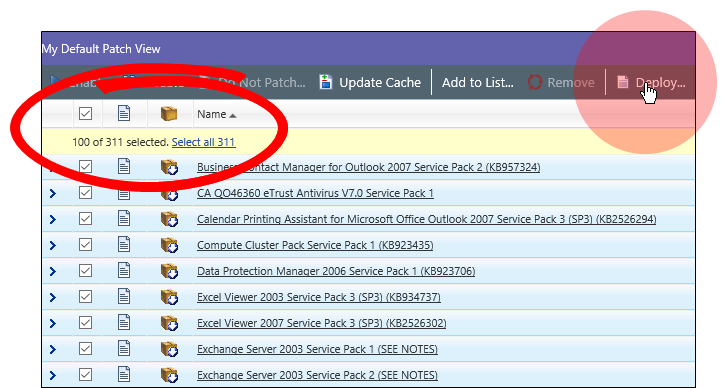The height and width of the screenshot is (388, 727).
Task: Open CA QO46360 eTrust Antivirus link
Action: pyautogui.click(x=315, y=193)
